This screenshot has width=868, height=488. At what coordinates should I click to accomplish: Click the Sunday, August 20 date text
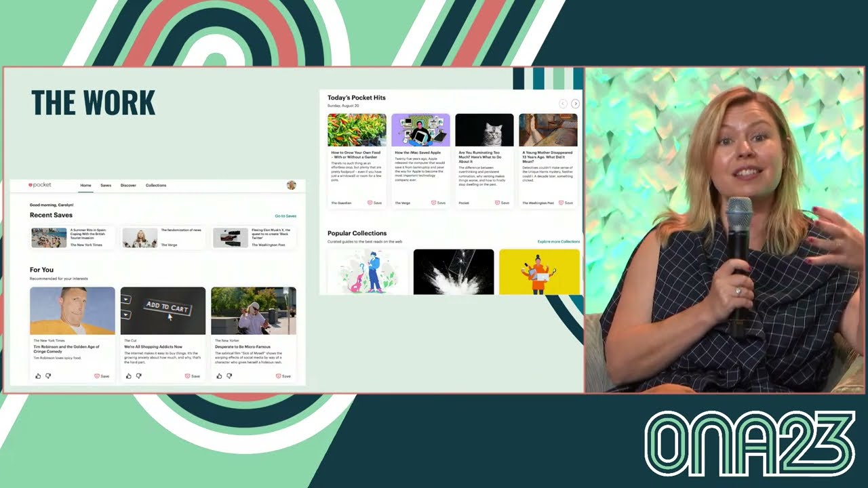[x=343, y=106]
